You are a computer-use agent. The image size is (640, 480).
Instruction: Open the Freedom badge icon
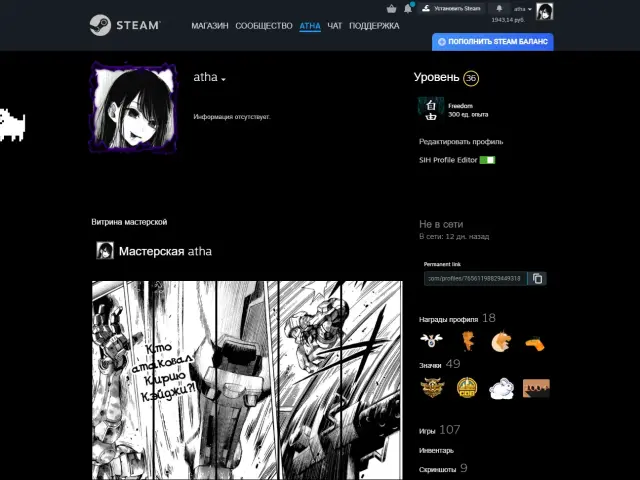(430, 108)
